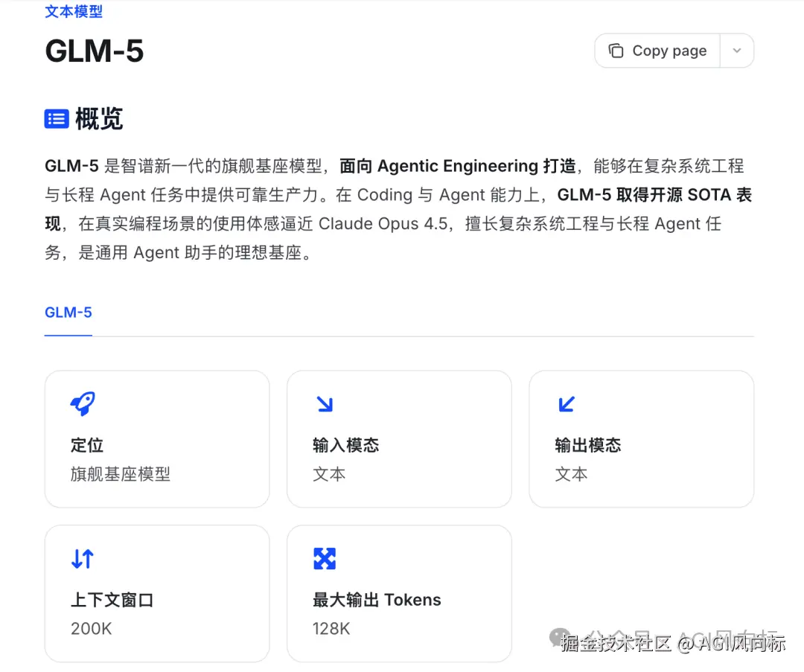804x672 pixels.
Task: Click the Claude Opus 4.5 mention
Action: tap(383, 224)
